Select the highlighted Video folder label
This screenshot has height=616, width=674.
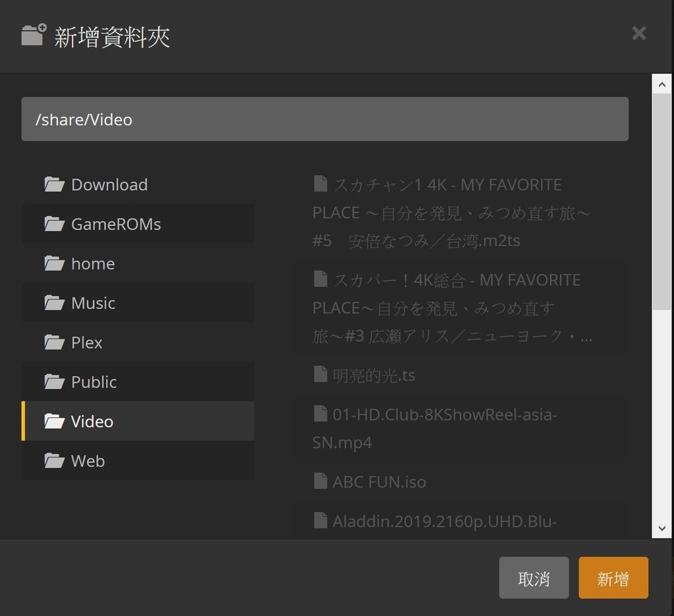tap(92, 421)
